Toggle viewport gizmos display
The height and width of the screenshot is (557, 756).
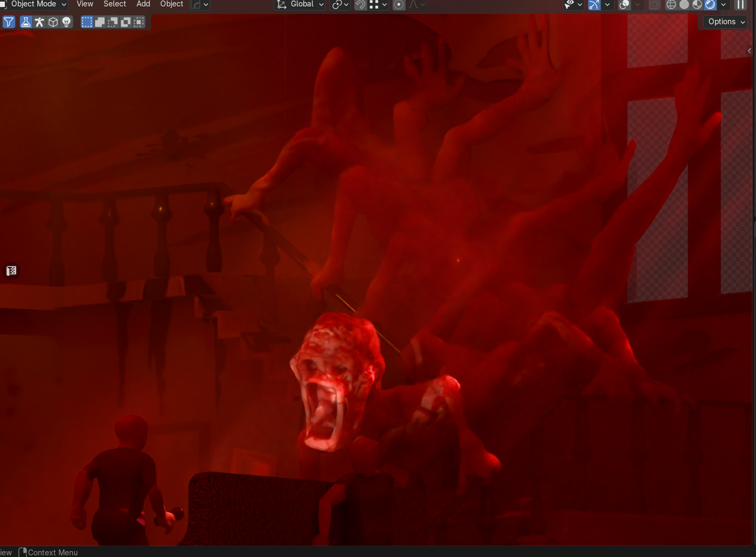click(594, 4)
